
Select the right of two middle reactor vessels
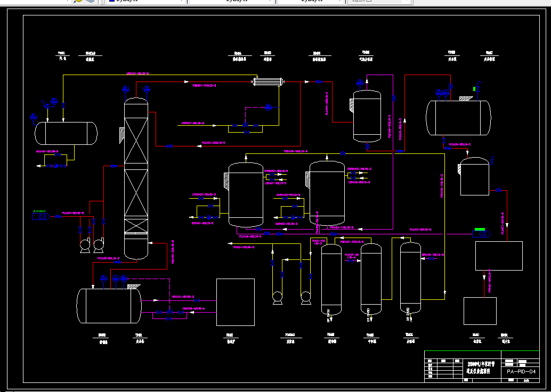point(327,193)
